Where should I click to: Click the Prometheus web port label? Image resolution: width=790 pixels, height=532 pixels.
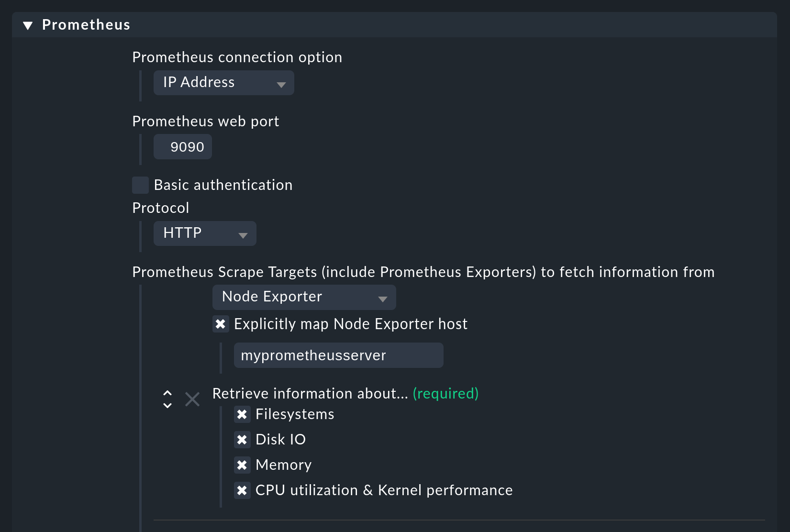click(206, 122)
